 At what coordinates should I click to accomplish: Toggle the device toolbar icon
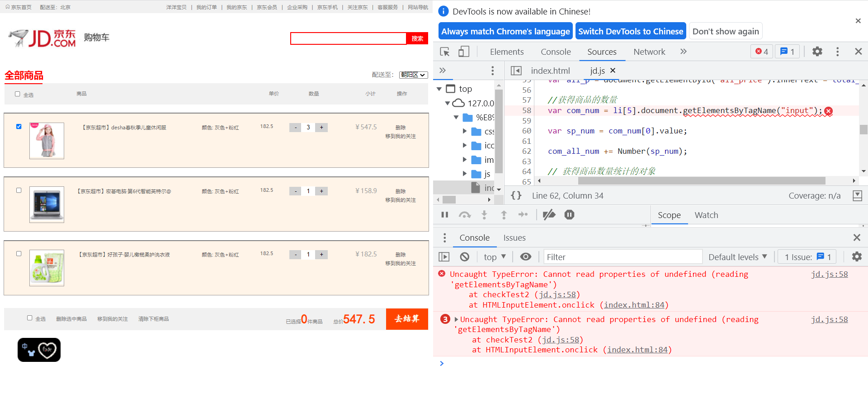click(464, 52)
